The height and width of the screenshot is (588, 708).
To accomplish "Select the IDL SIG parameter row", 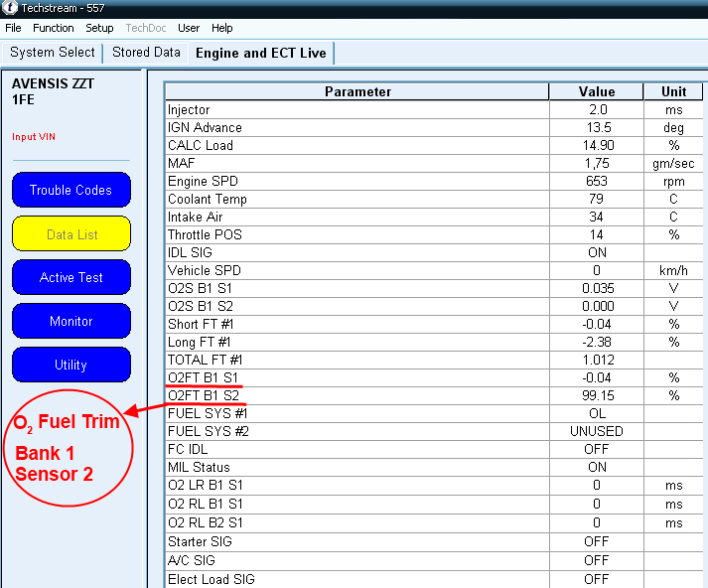I will point(434,252).
